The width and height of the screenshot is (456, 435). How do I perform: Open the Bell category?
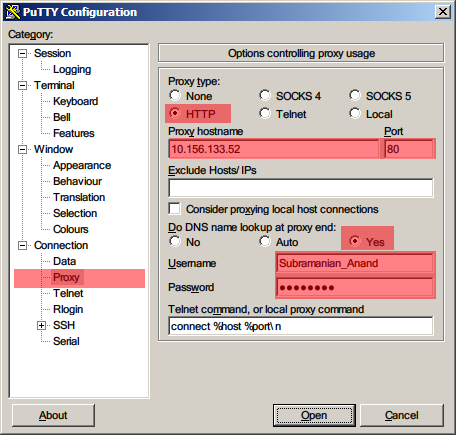(x=62, y=117)
